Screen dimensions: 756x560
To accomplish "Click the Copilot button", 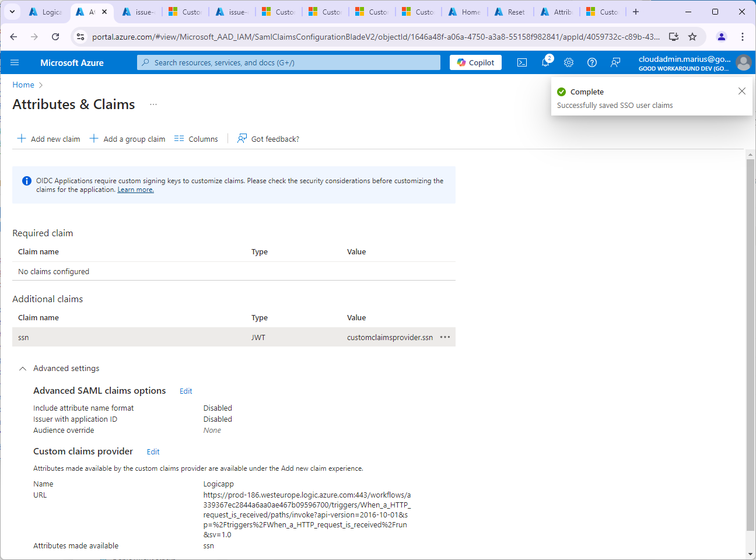I will pos(475,62).
